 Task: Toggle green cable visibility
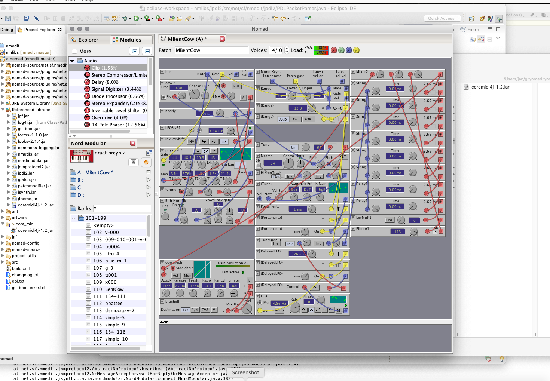click(341, 50)
